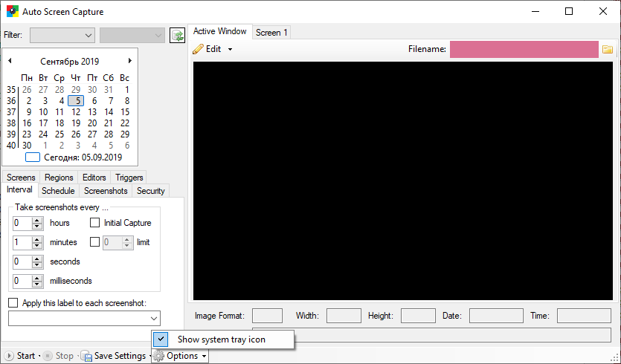
Task: Select the Active Window tab
Action: tap(220, 31)
